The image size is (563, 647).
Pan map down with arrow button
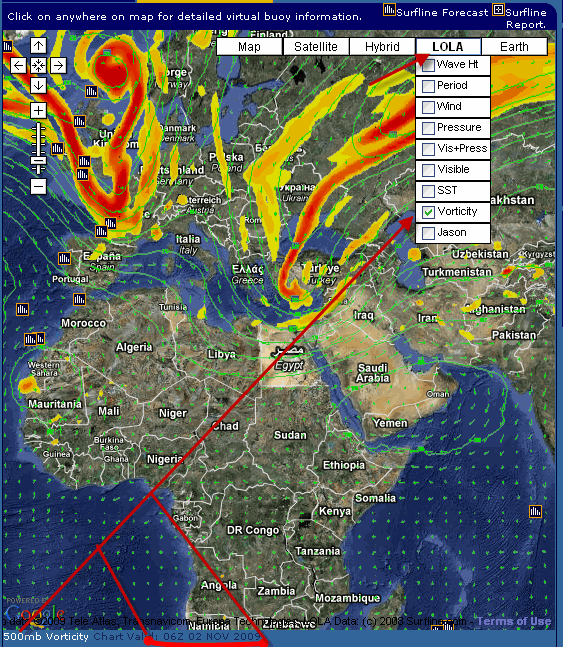click(38, 85)
